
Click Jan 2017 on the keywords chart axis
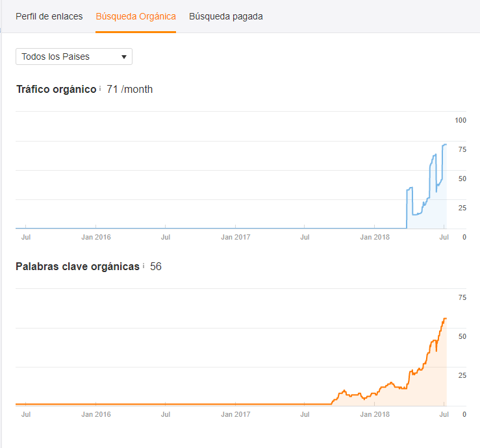[235, 414]
